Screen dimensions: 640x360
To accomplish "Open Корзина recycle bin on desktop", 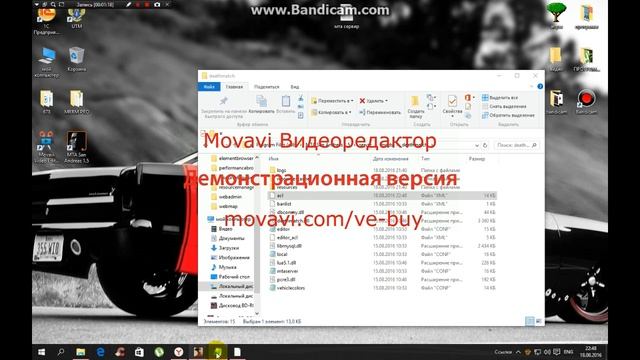I will click(x=76, y=59).
